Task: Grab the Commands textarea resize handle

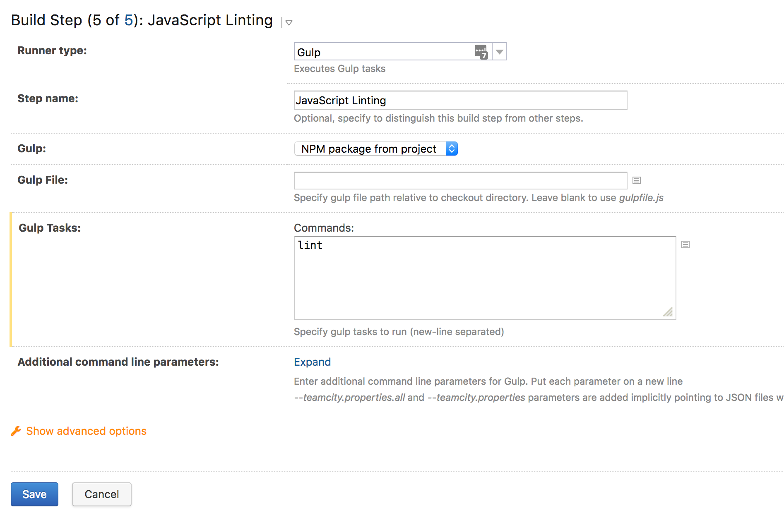Action: 668,312
